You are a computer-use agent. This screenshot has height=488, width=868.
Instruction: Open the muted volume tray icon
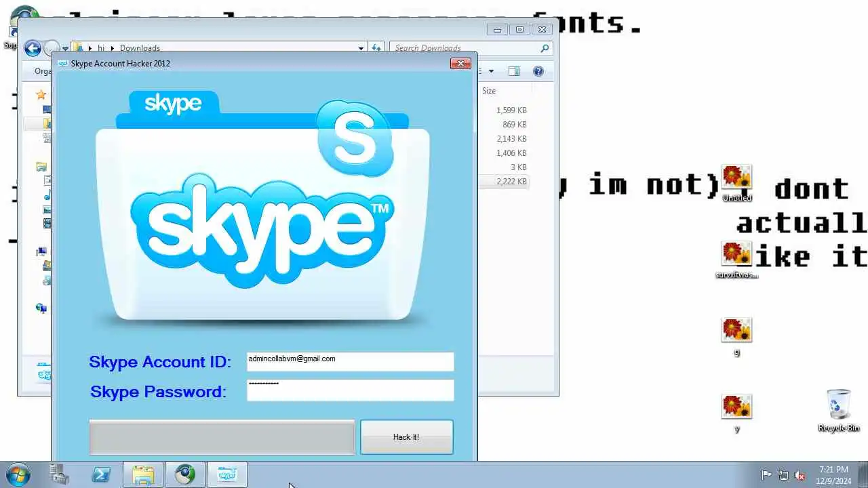click(x=800, y=475)
